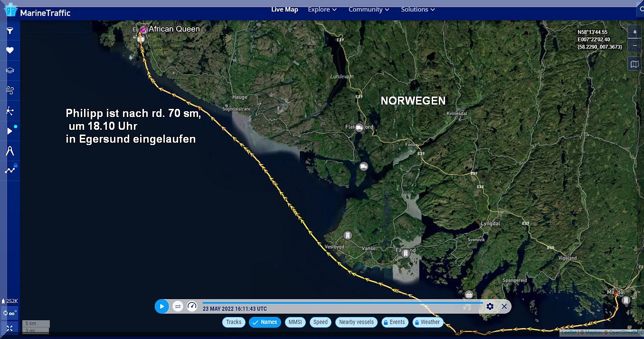This screenshot has width=644, height=339.
Task: Go to the Live Map tab
Action: click(x=284, y=10)
